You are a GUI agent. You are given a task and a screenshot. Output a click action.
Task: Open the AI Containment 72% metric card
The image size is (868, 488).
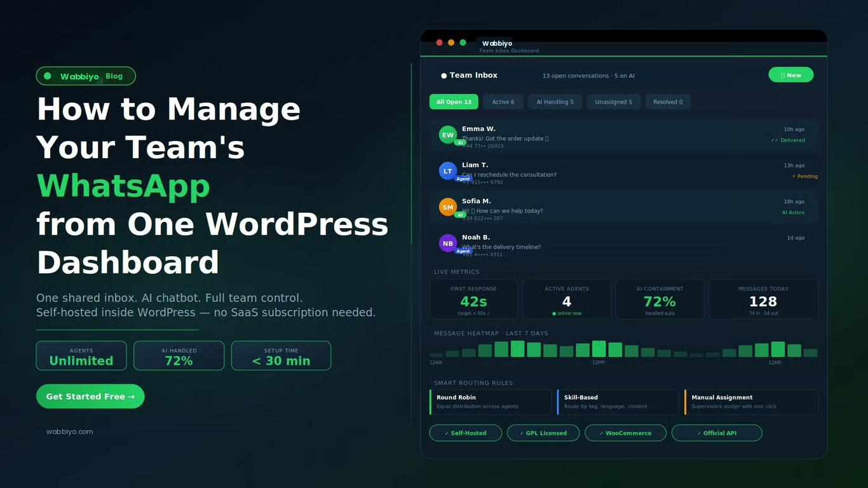660,299
